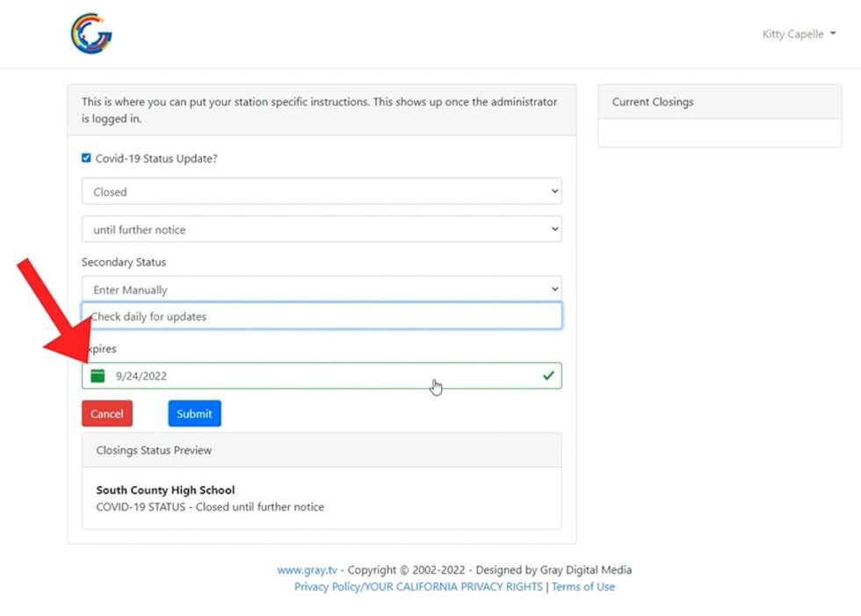Open the Privacy Policy link
This screenshot has height=616, width=861.
pyautogui.click(x=418, y=586)
